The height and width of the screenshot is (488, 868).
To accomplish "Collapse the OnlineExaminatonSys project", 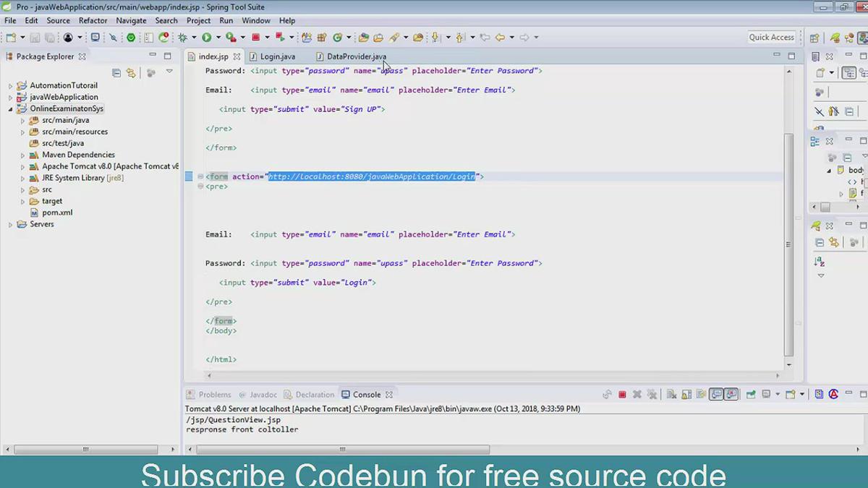I will pyautogui.click(x=11, y=108).
